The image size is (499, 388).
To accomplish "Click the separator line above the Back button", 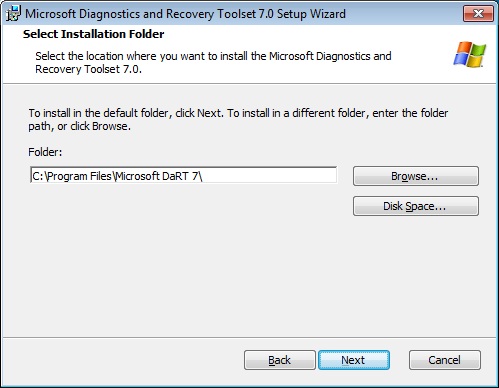I will pos(249,338).
